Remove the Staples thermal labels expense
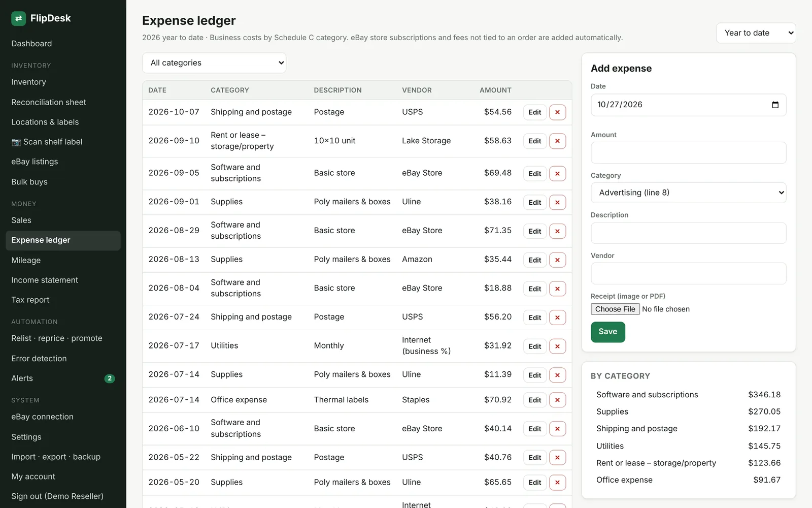Image resolution: width=812 pixels, height=508 pixels. (x=557, y=400)
